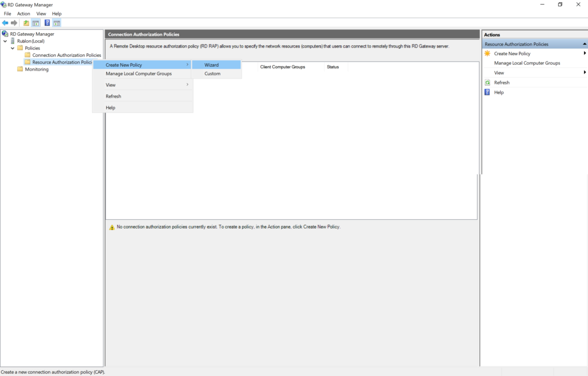Click the Monitoring folder icon
588x376 pixels.
[19, 69]
